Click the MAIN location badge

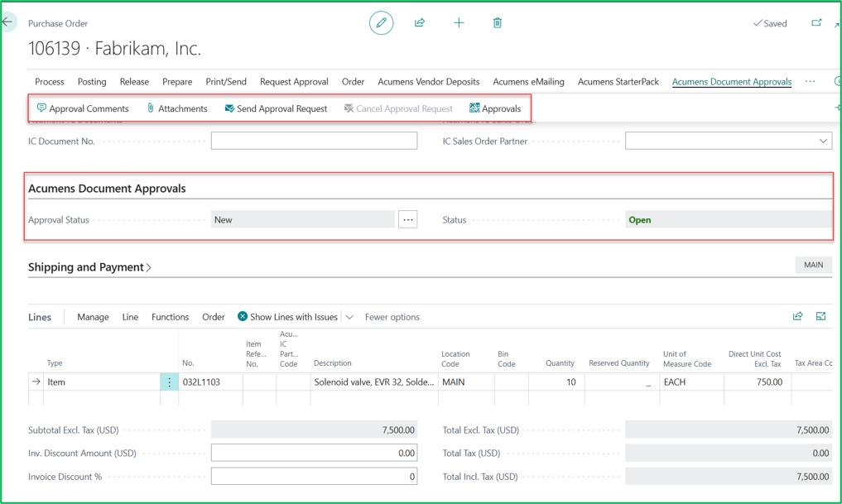(813, 265)
